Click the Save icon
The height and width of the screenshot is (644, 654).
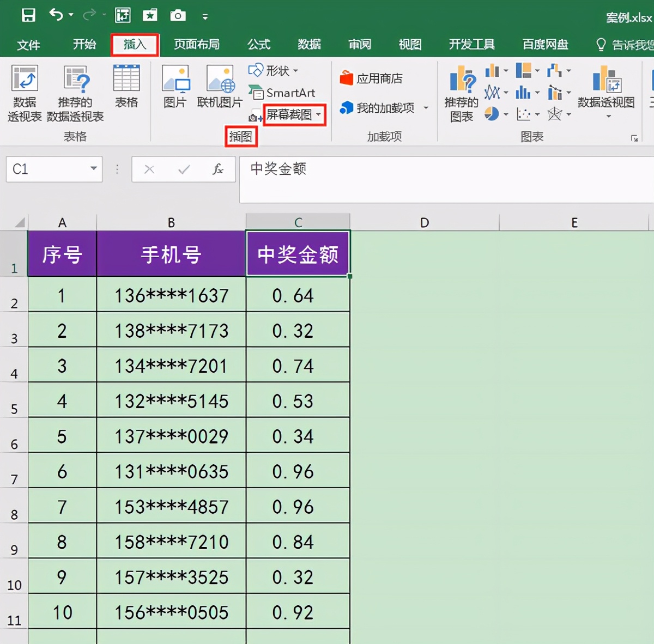29,16
